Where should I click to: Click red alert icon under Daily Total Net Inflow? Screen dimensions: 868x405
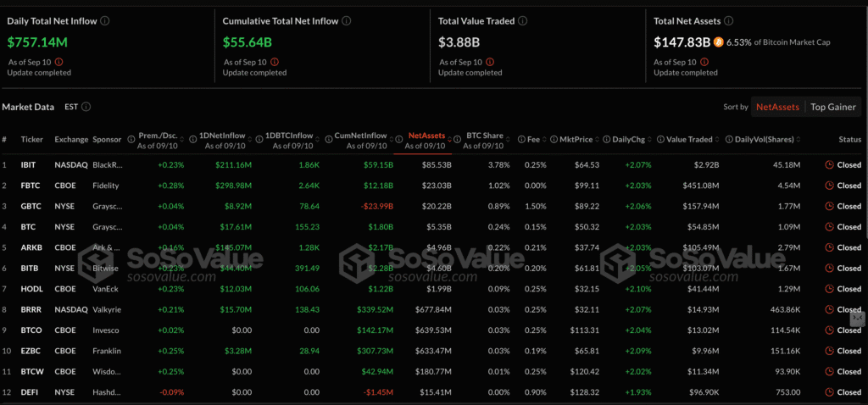[x=58, y=61]
